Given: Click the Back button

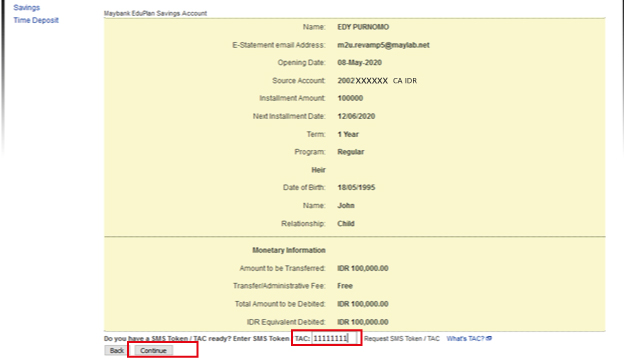Looking at the screenshot, I should coord(117,351).
